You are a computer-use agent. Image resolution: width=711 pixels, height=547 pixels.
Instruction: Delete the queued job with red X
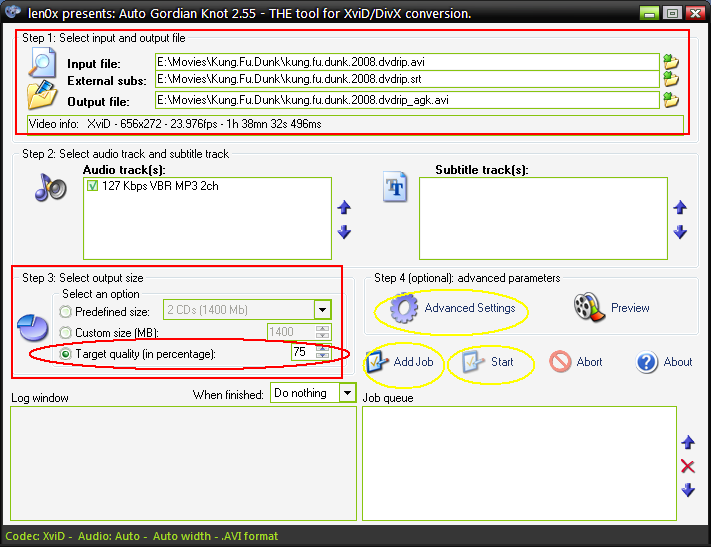688,466
